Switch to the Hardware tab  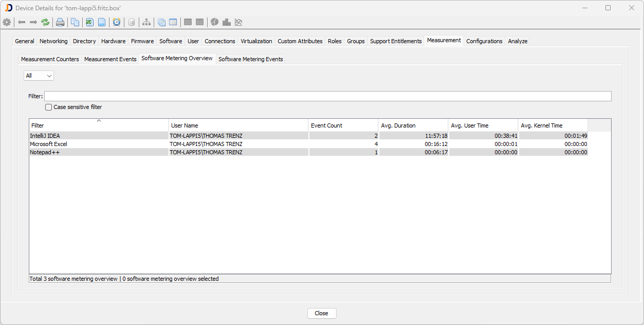click(113, 41)
